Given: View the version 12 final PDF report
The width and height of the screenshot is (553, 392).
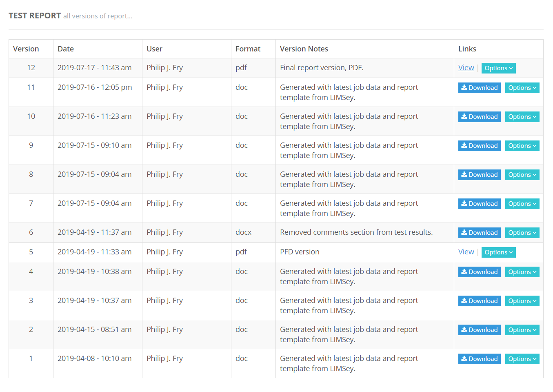Looking at the screenshot, I should coord(466,68).
